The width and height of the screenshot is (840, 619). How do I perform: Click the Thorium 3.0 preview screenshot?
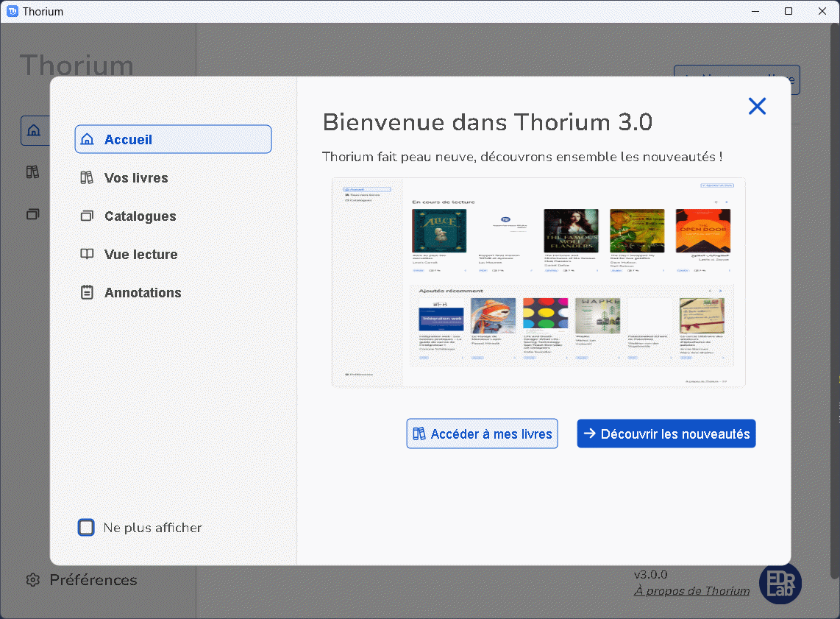click(538, 283)
